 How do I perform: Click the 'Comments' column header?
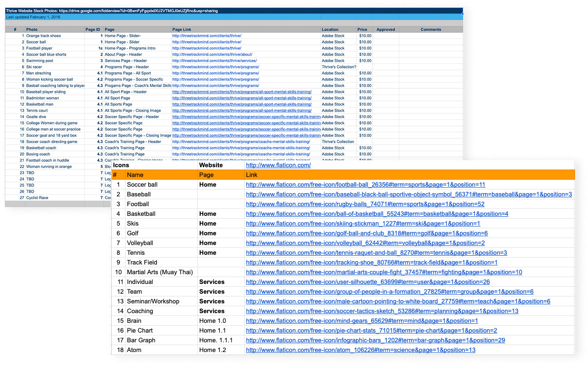(431, 30)
